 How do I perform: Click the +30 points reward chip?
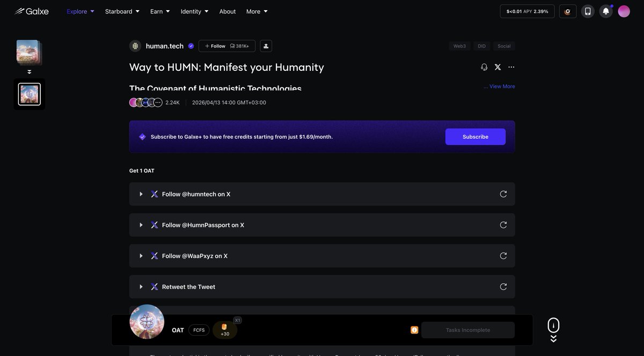tap(225, 330)
